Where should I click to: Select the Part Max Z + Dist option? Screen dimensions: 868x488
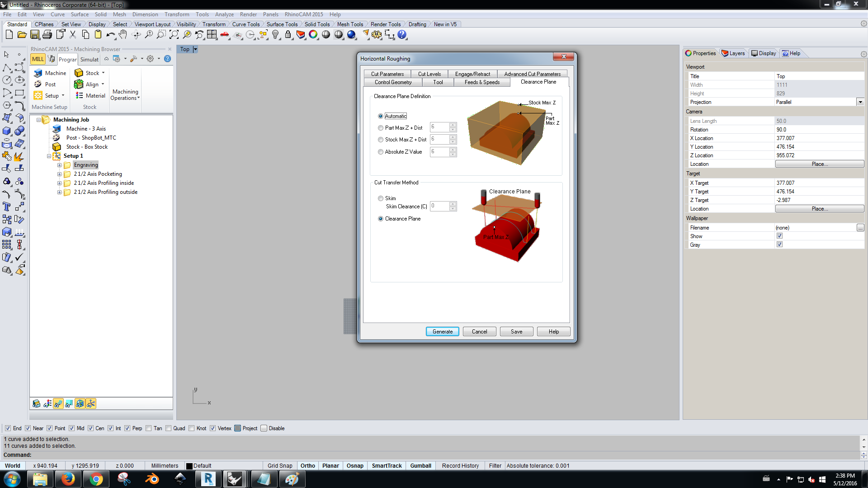(x=381, y=128)
